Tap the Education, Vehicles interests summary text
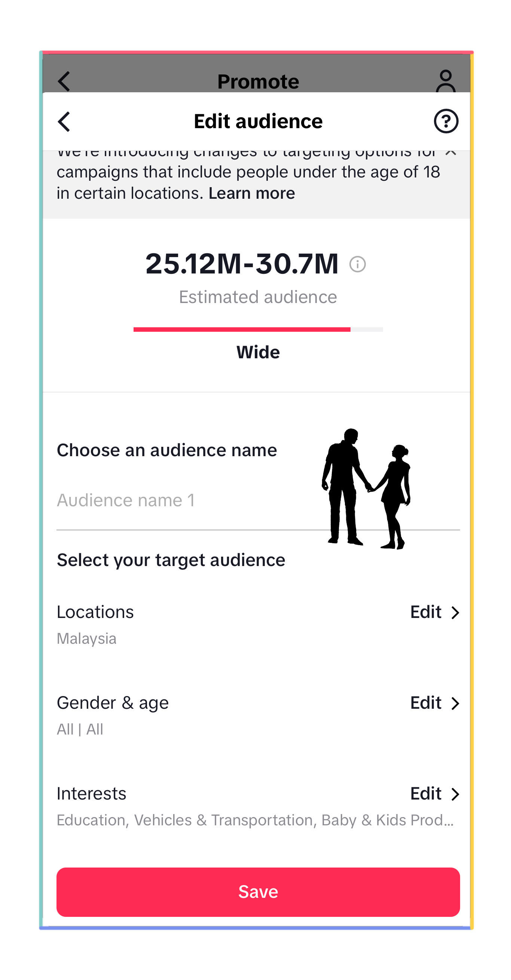Image resolution: width=511 pixels, height=980 pixels. 255,820
